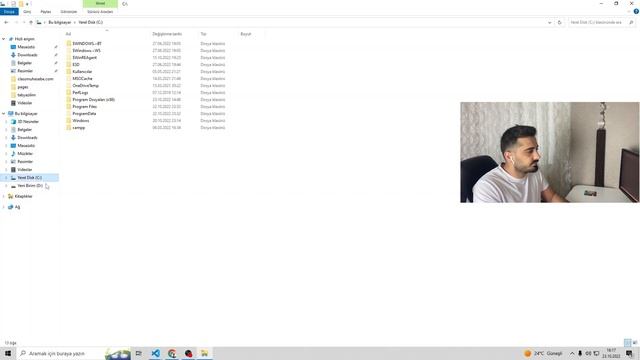Open the Dosya ribbon tab
This screenshot has width=640, height=360.
(9, 12)
